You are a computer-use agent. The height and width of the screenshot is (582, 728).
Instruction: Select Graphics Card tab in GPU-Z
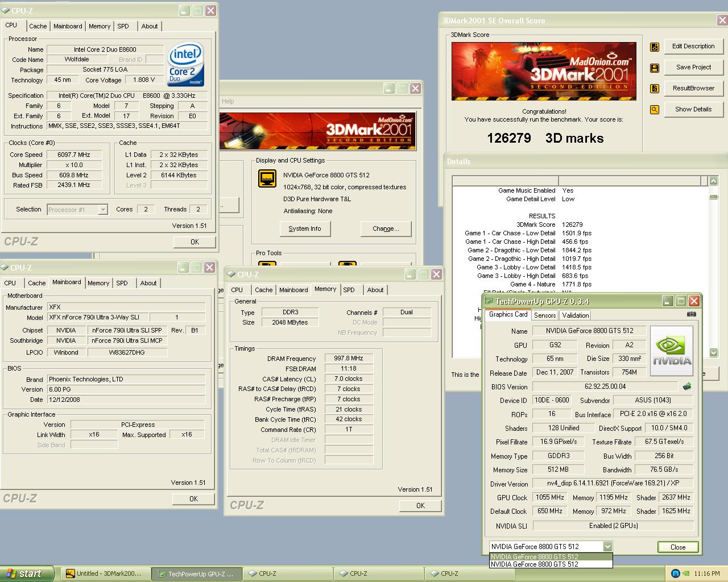[508, 314]
